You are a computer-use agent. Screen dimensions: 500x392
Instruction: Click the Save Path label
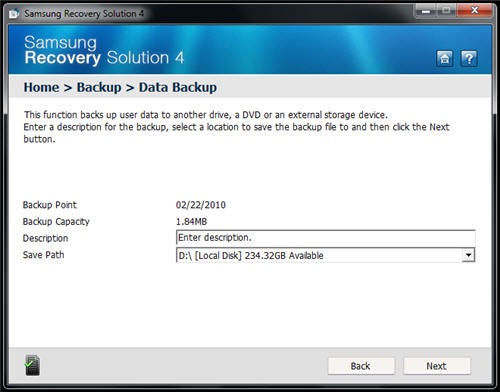click(43, 255)
